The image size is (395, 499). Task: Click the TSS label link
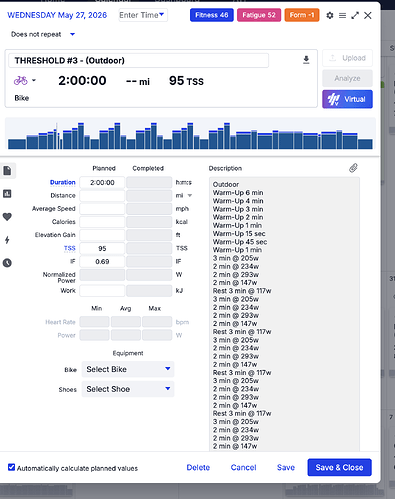(x=70, y=248)
